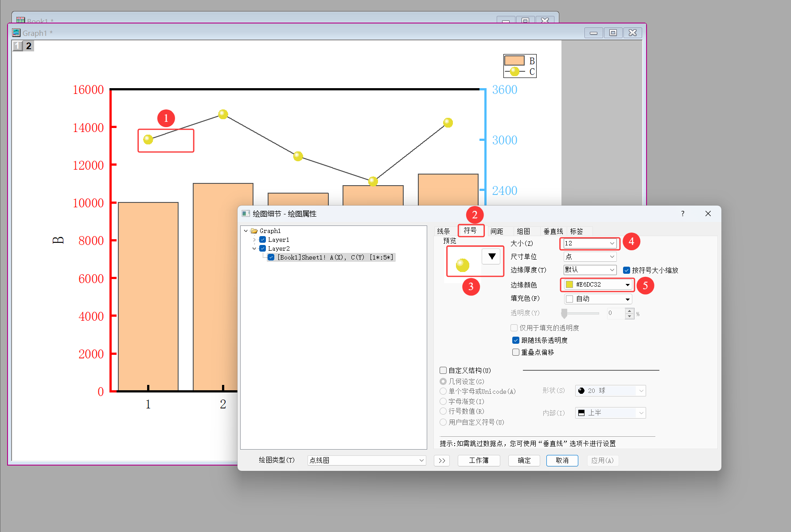This screenshot has height=532, width=791.
Task: Click the left axis label 16000
Action: coord(88,89)
